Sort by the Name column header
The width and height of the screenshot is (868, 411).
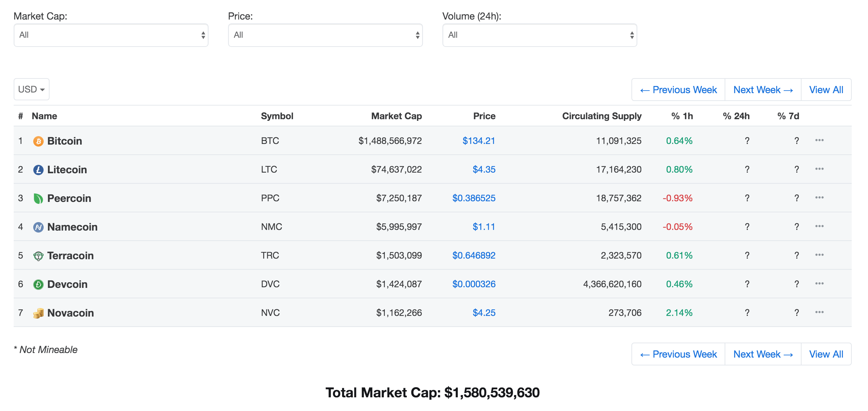(x=45, y=116)
